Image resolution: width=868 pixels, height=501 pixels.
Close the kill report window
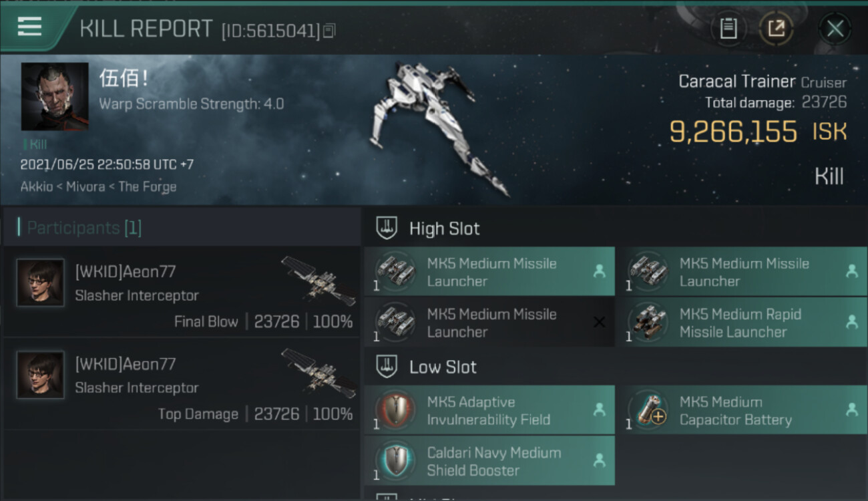point(835,28)
